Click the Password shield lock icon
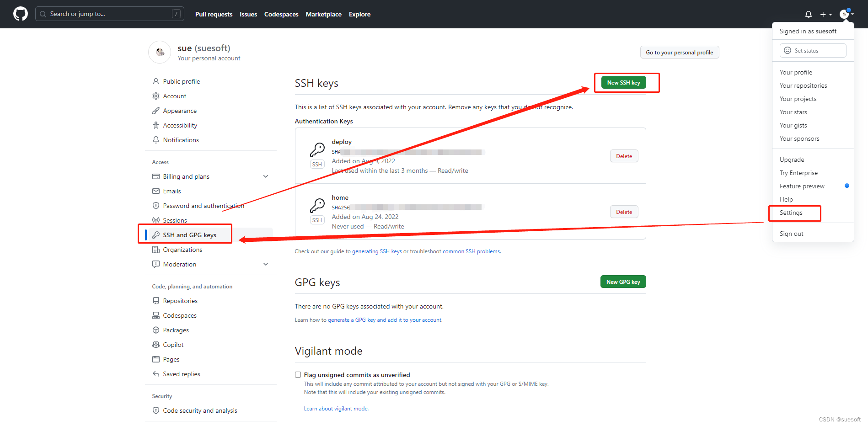Screen dimensions: 868x426 pyautogui.click(x=156, y=206)
